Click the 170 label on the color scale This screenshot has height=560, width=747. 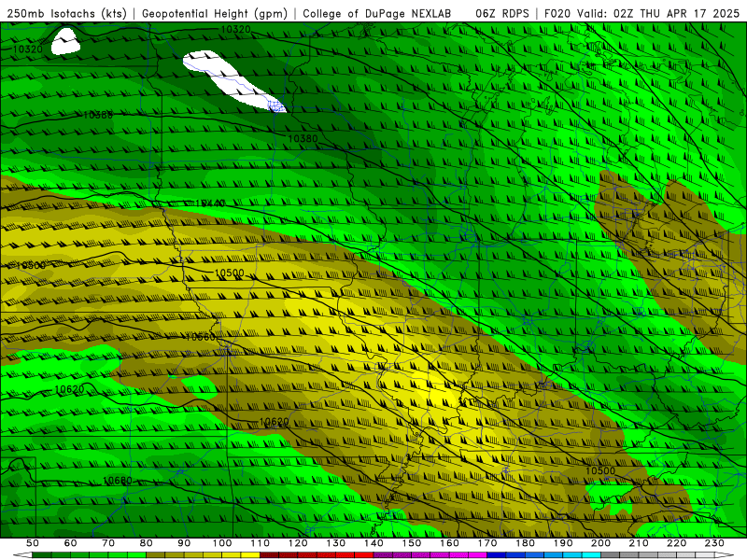[487, 543]
